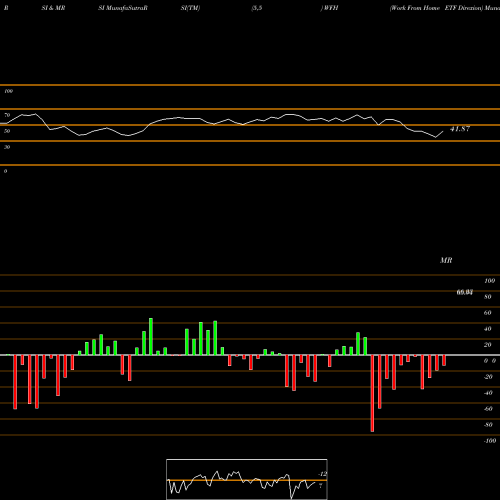Click the RSI axis 30 level label
The height and width of the screenshot is (500, 500).
click(7, 147)
